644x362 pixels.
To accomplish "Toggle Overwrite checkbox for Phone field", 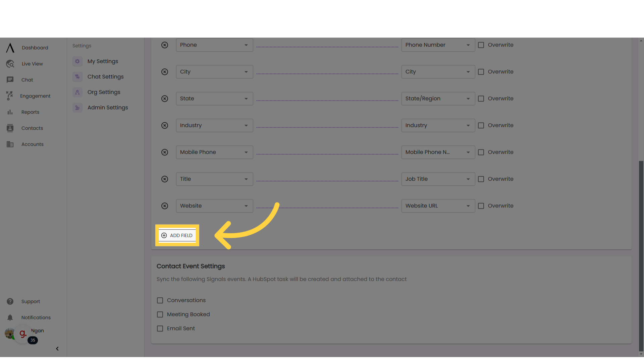I will click(x=481, y=45).
